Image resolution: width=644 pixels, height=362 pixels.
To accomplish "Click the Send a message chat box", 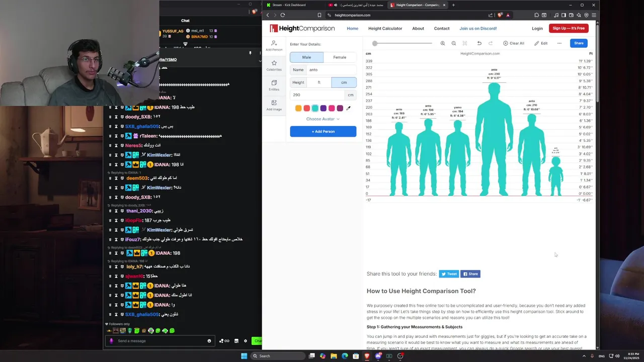I will [160, 341].
